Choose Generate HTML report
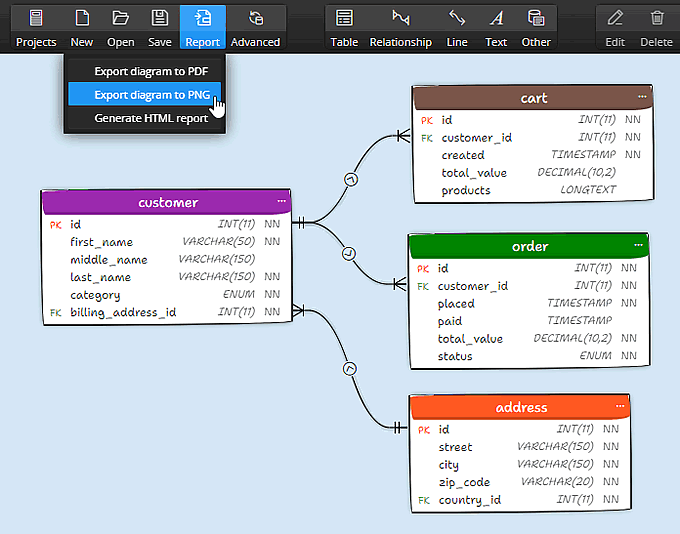This screenshot has height=534, width=680. tap(145, 118)
